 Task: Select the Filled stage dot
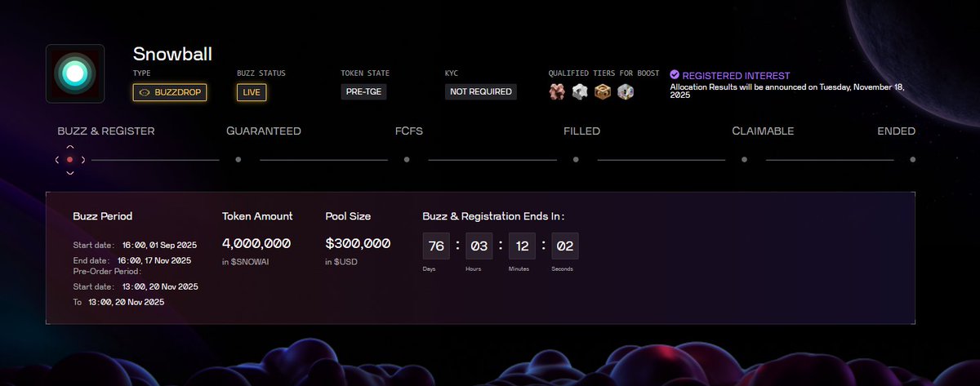point(575,160)
